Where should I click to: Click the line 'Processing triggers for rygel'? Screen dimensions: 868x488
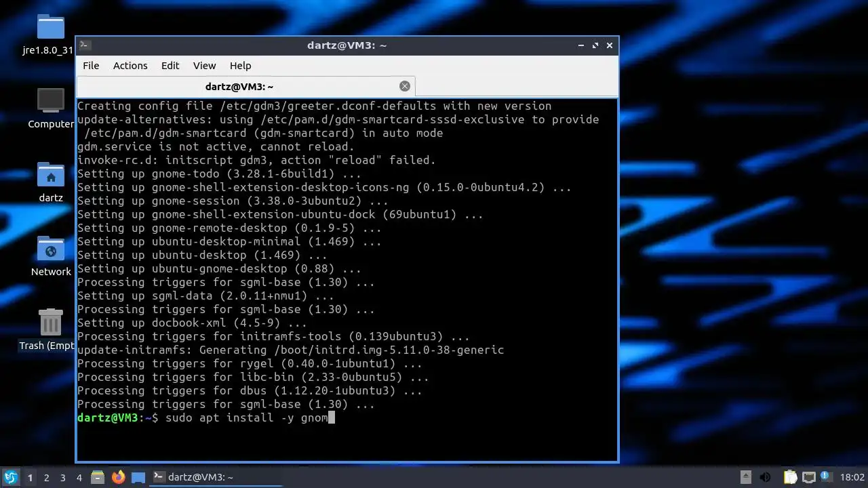(250, 363)
